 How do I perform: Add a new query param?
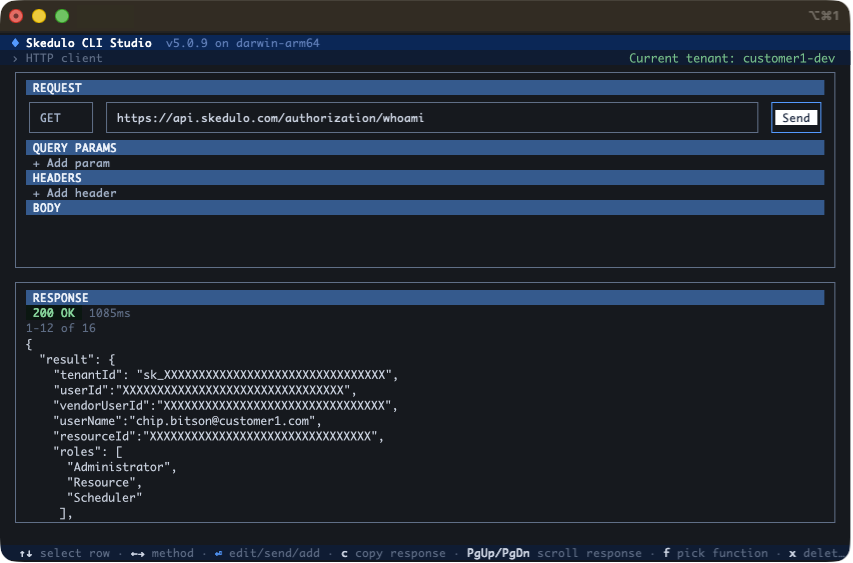71,163
